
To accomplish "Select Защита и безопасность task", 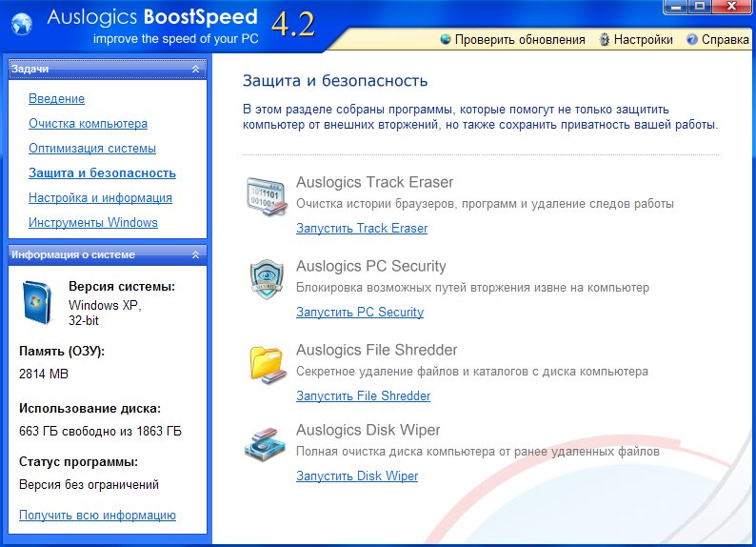I will pyautogui.click(x=102, y=172).
